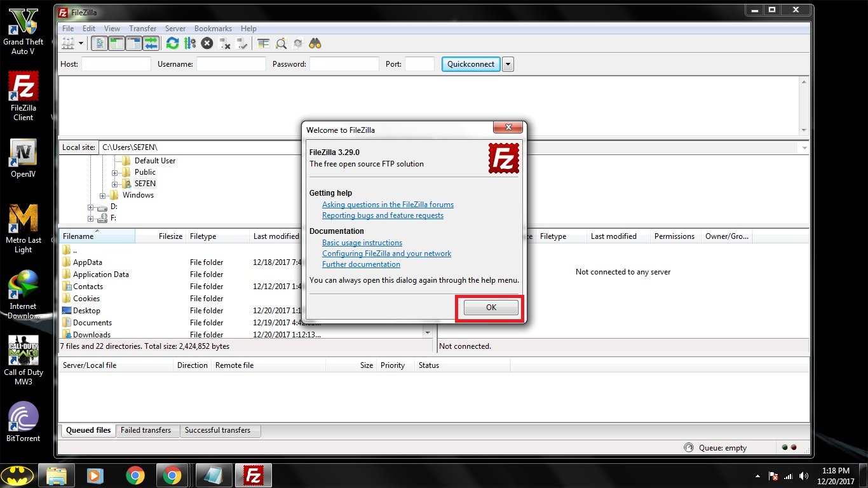Click the Port input field

coord(419,64)
